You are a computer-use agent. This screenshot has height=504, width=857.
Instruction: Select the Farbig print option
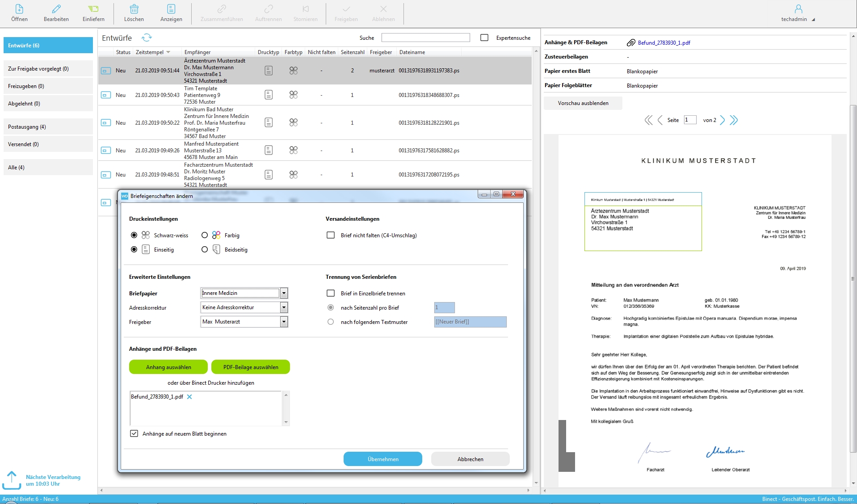pyautogui.click(x=205, y=235)
